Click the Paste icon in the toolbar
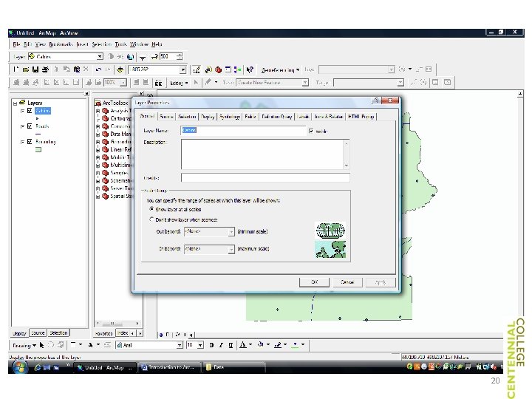The width and height of the screenshot is (532, 399). pyautogui.click(x=77, y=69)
